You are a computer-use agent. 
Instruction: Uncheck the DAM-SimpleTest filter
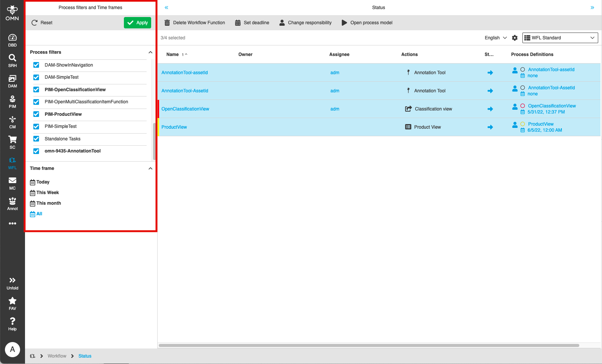pyautogui.click(x=36, y=77)
